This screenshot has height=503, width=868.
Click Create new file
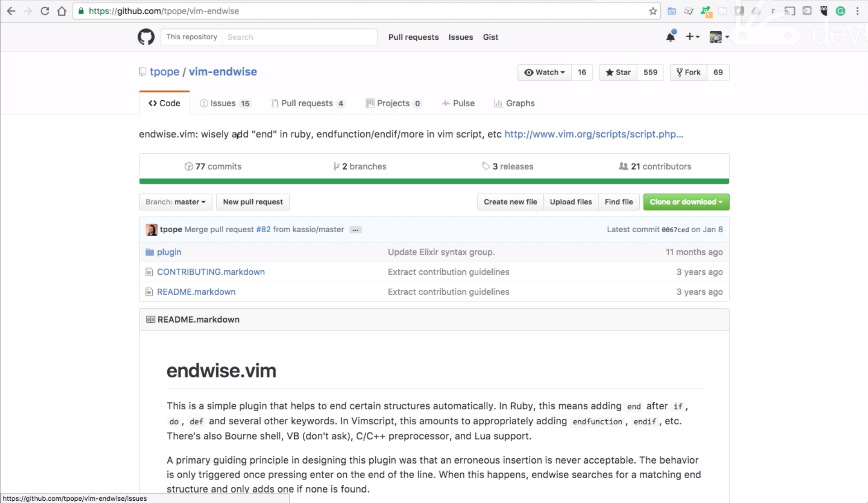click(x=510, y=202)
